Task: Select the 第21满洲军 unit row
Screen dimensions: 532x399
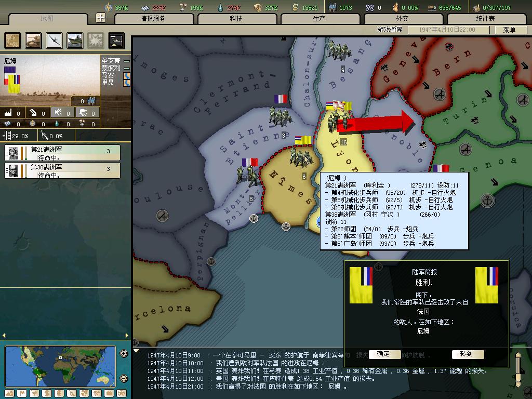Action: tap(62, 153)
